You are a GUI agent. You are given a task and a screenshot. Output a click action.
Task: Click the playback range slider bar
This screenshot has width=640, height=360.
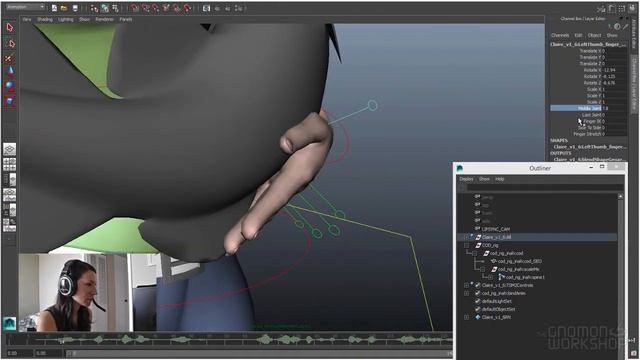click(x=259, y=353)
